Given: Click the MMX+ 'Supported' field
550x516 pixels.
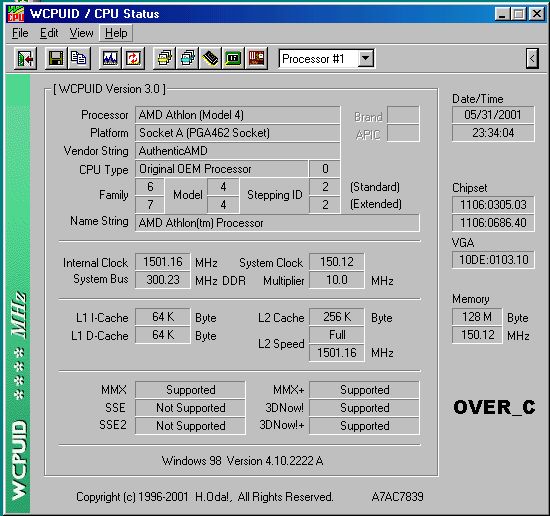Looking at the screenshot, I should 364,390.
